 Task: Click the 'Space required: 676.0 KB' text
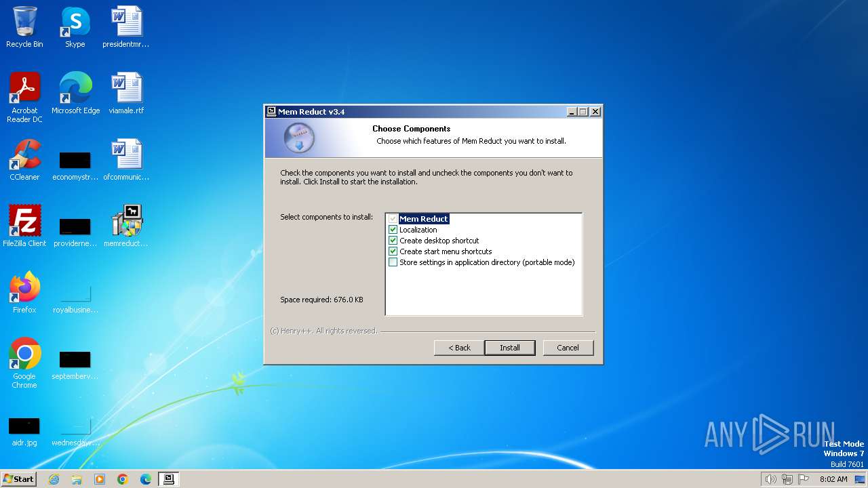321,300
